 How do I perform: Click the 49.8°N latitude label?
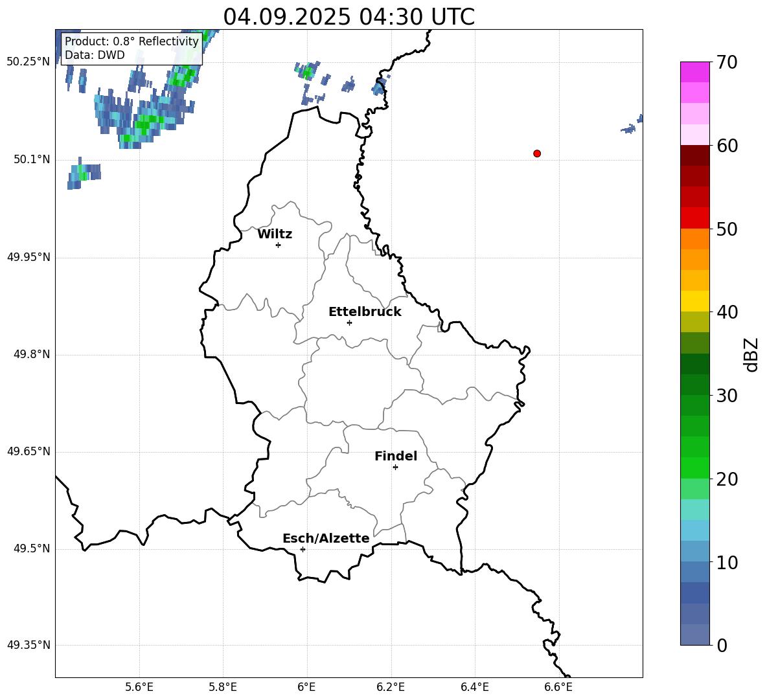pyautogui.click(x=32, y=354)
